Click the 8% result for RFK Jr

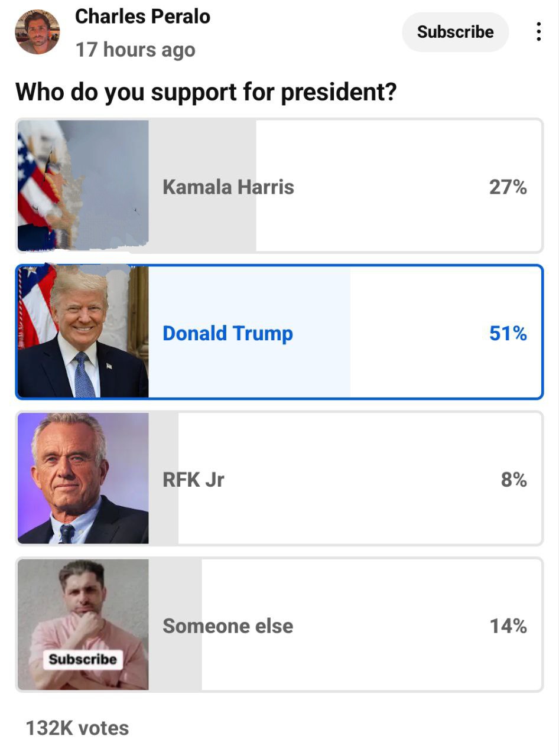[x=513, y=480]
